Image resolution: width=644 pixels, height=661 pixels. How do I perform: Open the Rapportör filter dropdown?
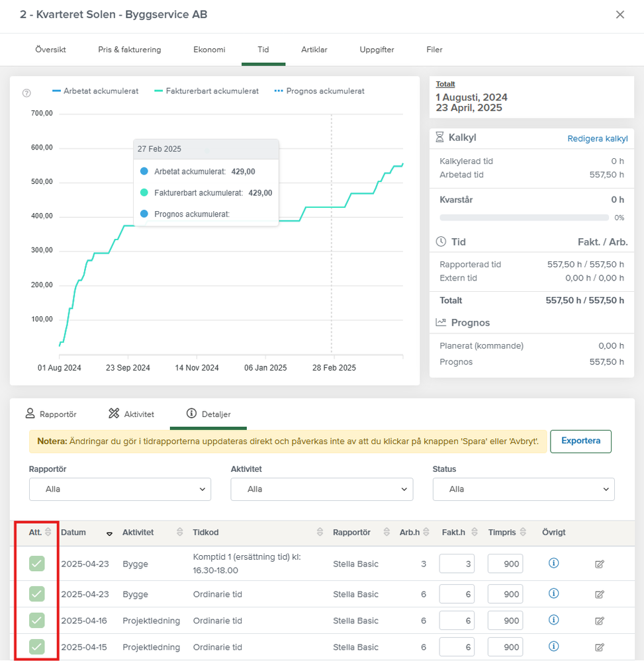120,489
